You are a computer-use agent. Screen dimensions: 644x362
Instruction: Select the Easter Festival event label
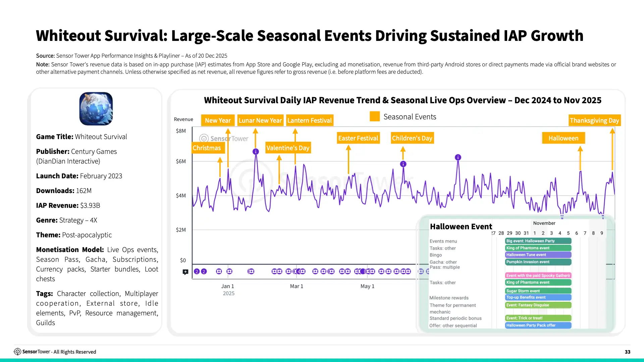point(358,138)
